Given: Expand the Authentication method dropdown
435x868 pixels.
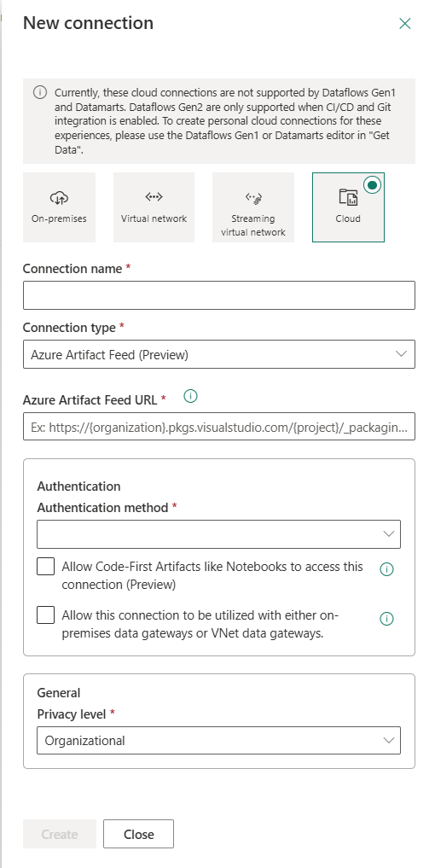Looking at the screenshot, I should coord(218,534).
